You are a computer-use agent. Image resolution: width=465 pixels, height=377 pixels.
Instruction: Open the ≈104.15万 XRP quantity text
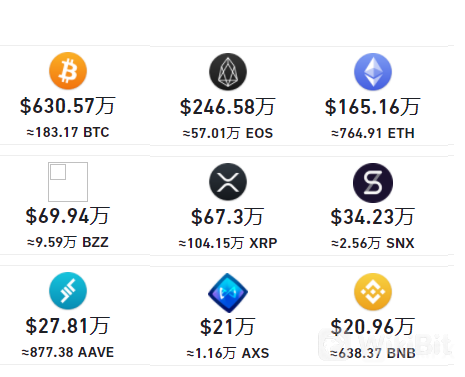[228, 243]
